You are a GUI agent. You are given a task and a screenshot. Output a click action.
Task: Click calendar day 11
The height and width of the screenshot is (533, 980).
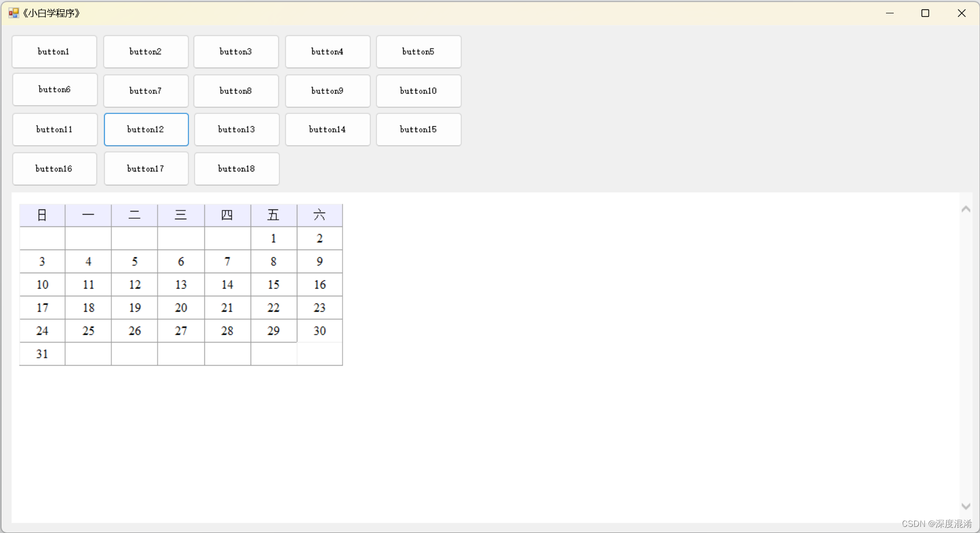pos(88,284)
